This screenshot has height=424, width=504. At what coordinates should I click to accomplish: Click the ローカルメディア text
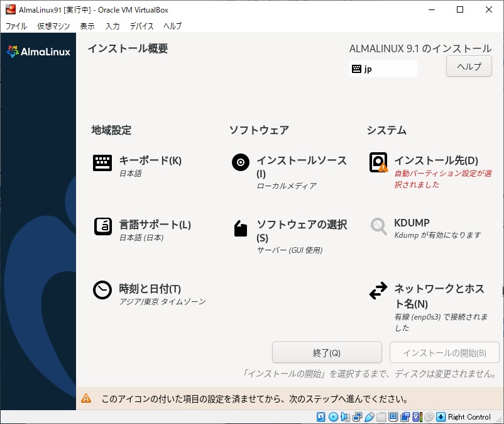pos(287,186)
